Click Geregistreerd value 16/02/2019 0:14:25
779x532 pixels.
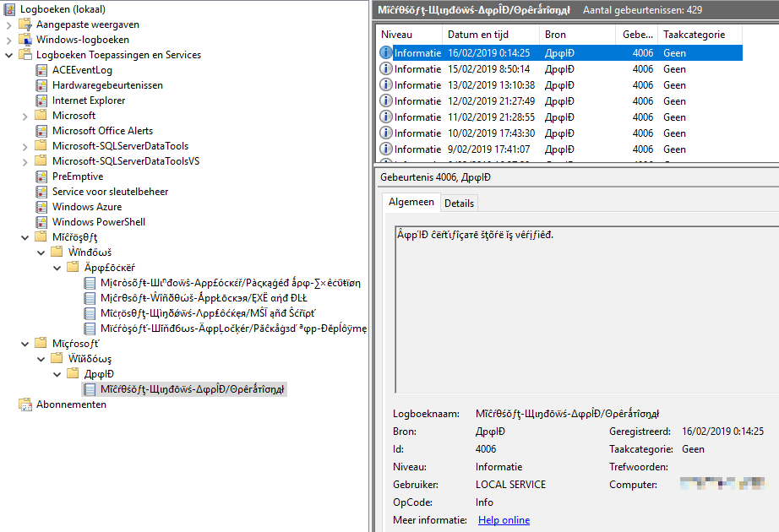(x=722, y=432)
